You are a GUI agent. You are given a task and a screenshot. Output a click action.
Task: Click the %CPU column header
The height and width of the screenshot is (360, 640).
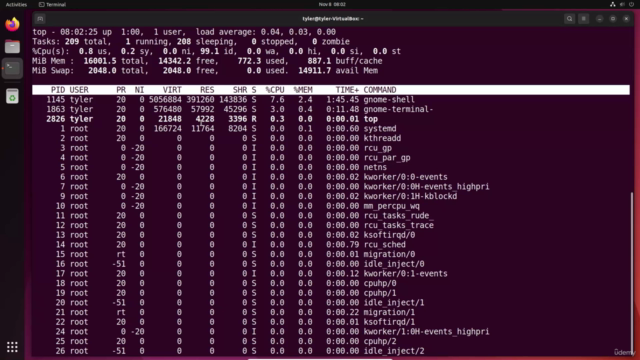[x=275, y=90]
